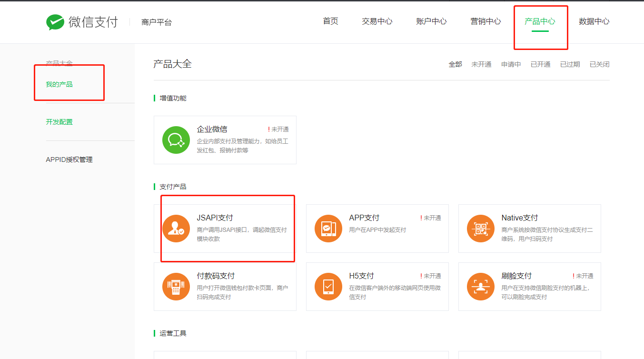
Task: Select 我的产品 in the left sidebar
Action: 59,84
